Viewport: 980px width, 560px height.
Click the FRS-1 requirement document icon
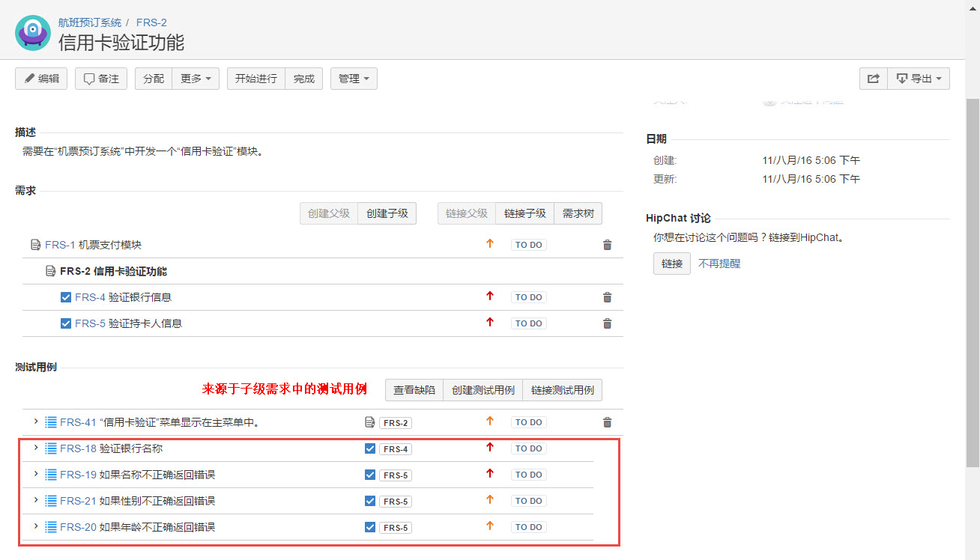click(x=35, y=245)
